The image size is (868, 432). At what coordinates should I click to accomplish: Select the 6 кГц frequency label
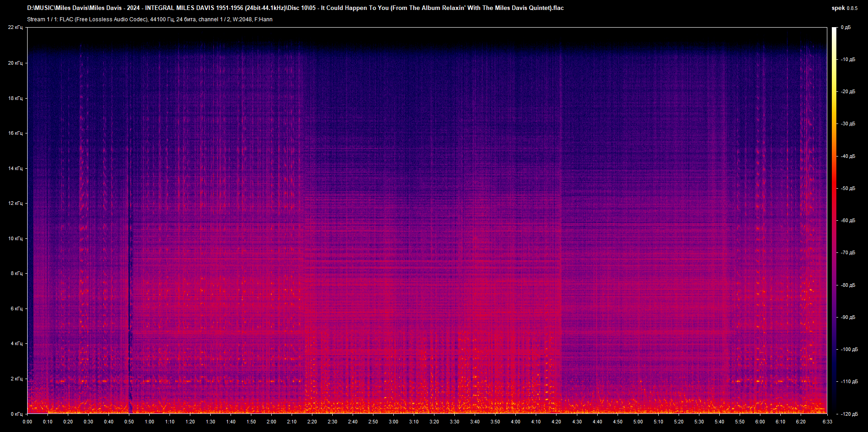point(17,309)
